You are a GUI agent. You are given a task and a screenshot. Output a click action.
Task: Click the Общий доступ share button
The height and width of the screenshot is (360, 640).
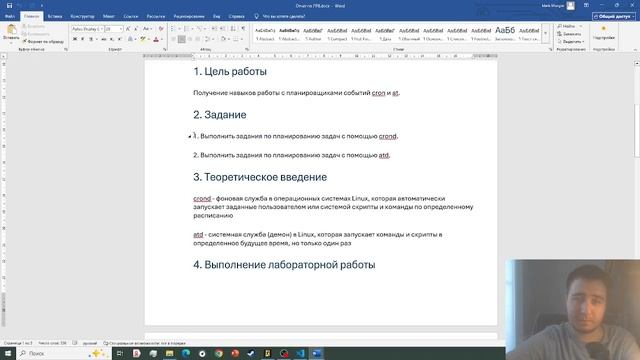pos(614,16)
